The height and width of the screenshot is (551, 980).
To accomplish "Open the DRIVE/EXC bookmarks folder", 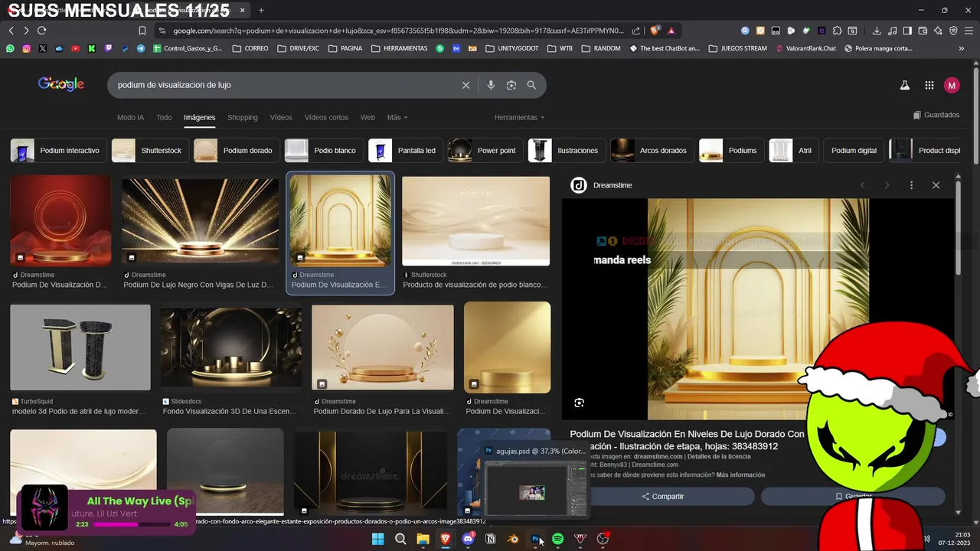I will point(298,48).
